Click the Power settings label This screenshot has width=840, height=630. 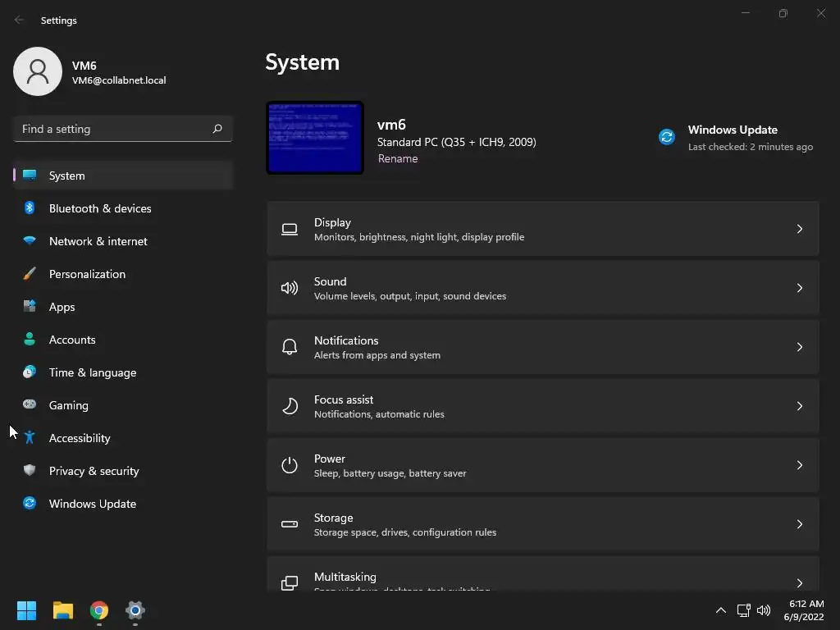click(x=330, y=459)
